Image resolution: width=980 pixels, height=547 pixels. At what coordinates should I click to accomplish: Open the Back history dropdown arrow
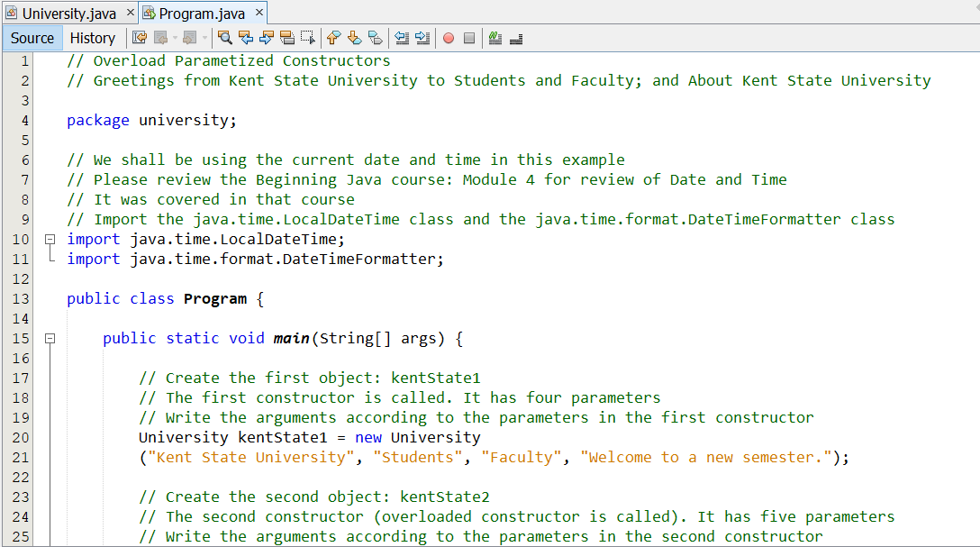pyautogui.click(x=175, y=38)
